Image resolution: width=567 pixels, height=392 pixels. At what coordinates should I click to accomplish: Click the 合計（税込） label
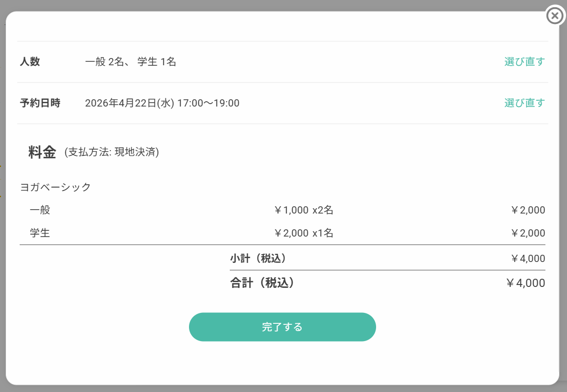point(262,283)
